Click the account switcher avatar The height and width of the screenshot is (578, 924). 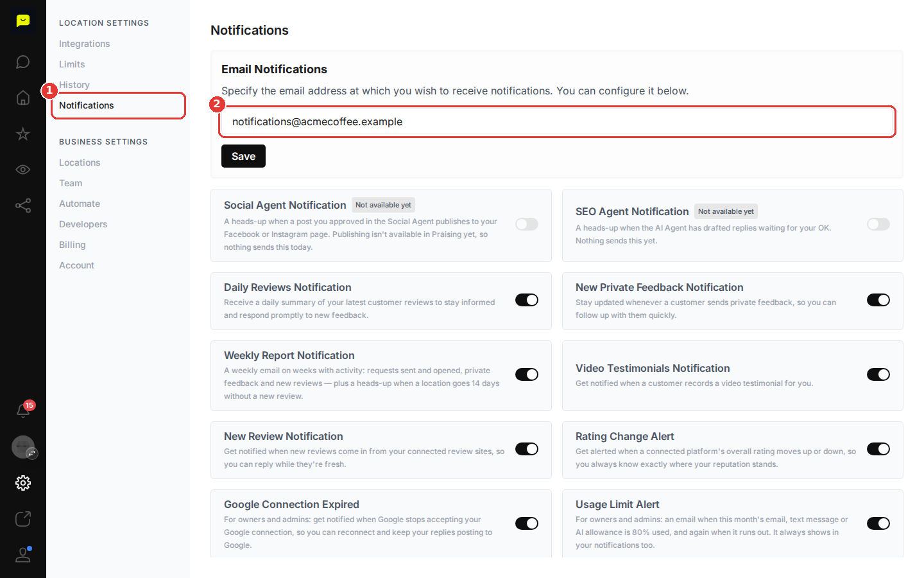coord(24,447)
